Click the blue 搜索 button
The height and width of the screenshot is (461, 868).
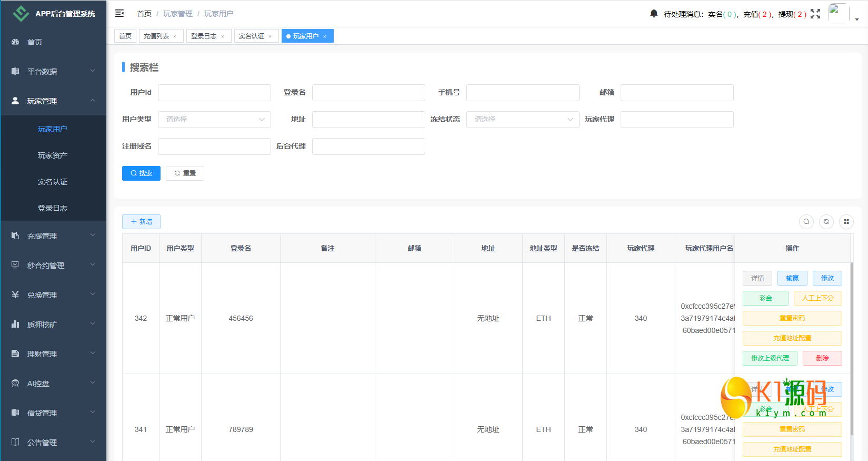pyautogui.click(x=141, y=173)
